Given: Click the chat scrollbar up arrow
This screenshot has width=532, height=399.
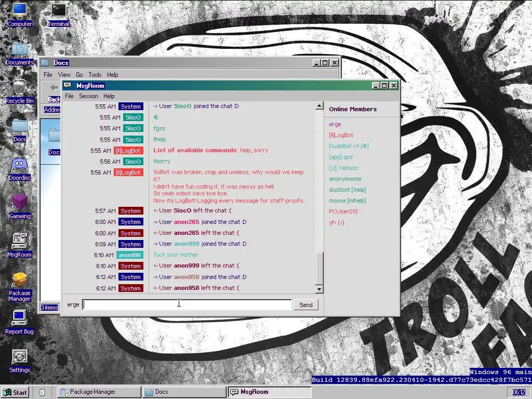Looking at the screenshot, I should point(319,105).
